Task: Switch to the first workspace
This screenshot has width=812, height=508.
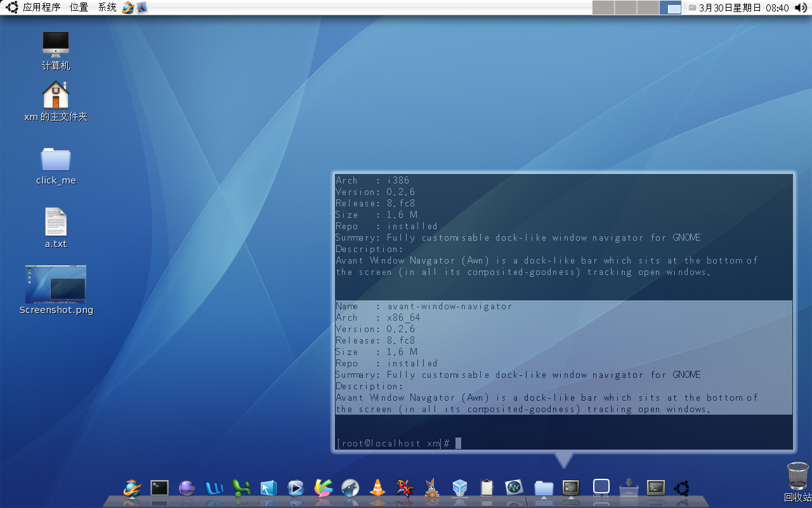Action: coord(603,8)
